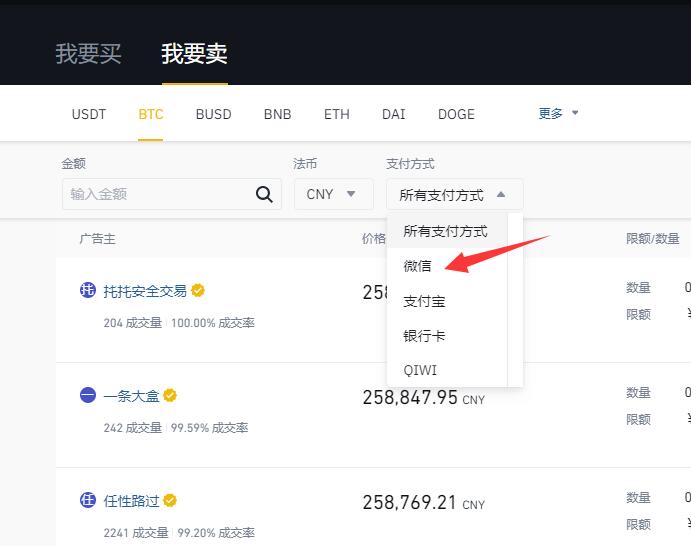Screen dimensions: 691x546
Task: Click the 99.59% 成交率 stat
Action: pos(209,428)
